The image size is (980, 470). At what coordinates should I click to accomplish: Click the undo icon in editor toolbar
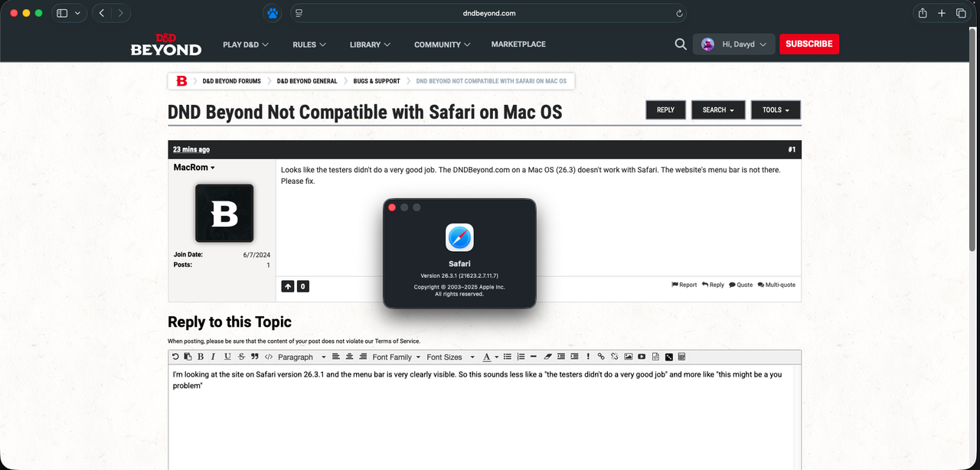(175, 357)
